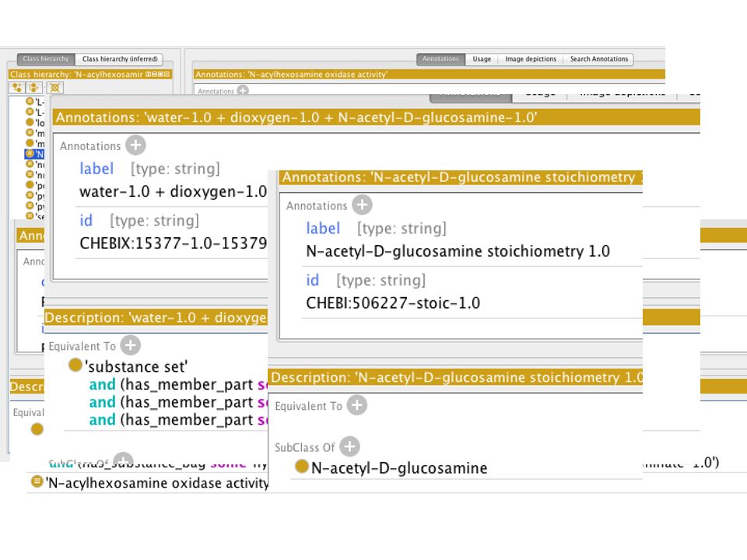The width and height of the screenshot is (747, 560).
Task: Click the Description: 'N-acetyl-D-glucosamine stoichiometry 1.0' header
Action: [455, 377]
